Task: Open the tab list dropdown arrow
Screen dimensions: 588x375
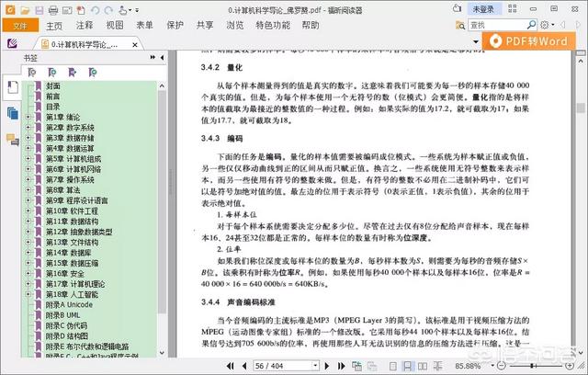Action: tap(476, 41)
